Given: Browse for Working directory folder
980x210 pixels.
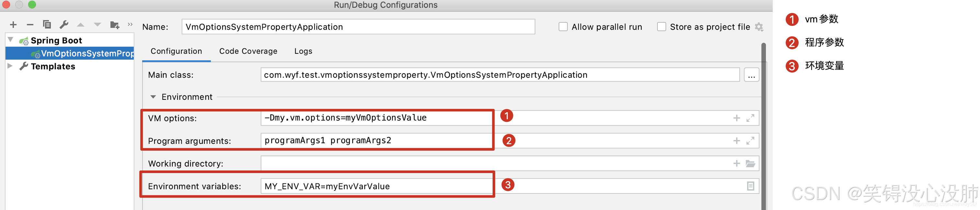Looking at the screenshot, I should pos(750,164).
